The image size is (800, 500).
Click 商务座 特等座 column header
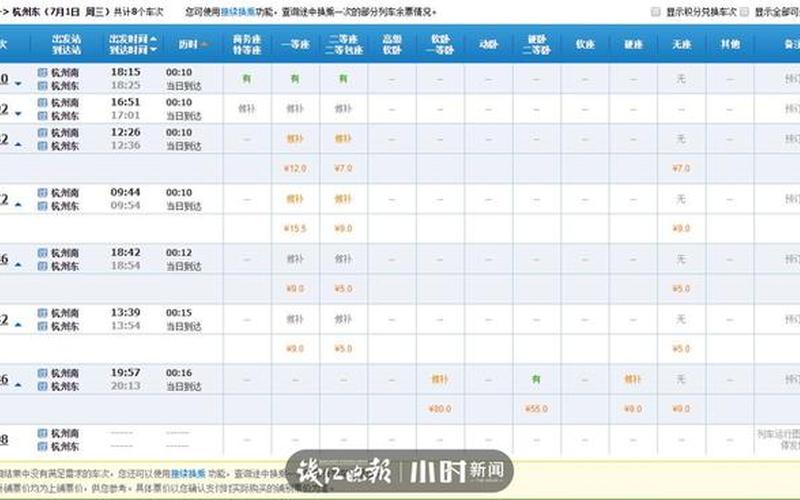tap(247, 44)
